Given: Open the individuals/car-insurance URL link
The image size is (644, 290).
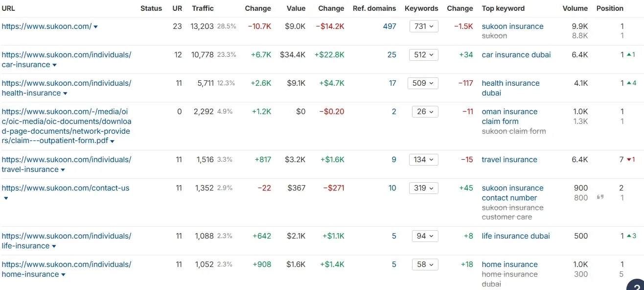Looking at the screenshot, I should (x=66, y=60).
